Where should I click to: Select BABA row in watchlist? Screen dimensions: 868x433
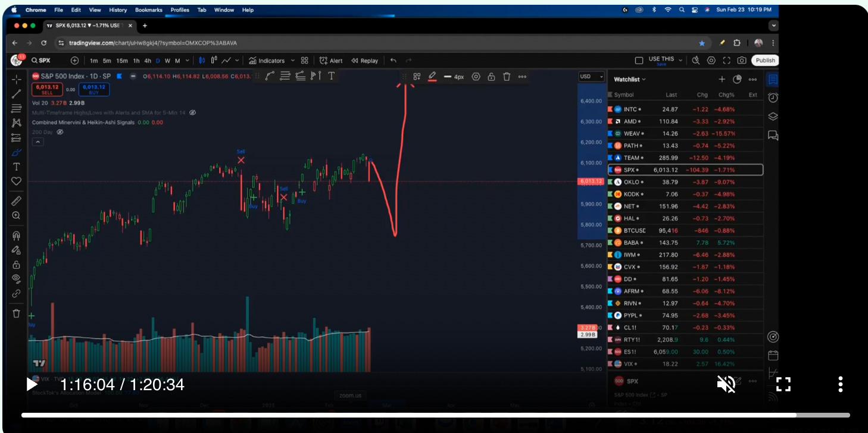click(x=685, y=243)
